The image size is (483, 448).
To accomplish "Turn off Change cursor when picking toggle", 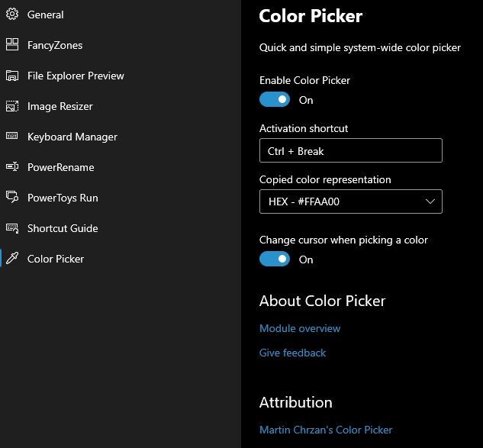I will pyautogui.click(x=275, y=259).
